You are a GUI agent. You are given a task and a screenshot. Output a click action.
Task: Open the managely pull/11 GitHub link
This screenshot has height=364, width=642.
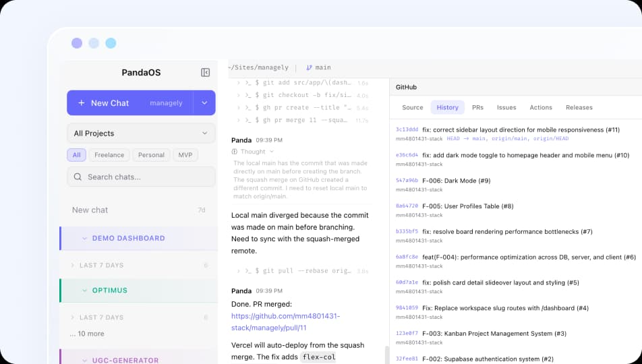tap(285, 322)
